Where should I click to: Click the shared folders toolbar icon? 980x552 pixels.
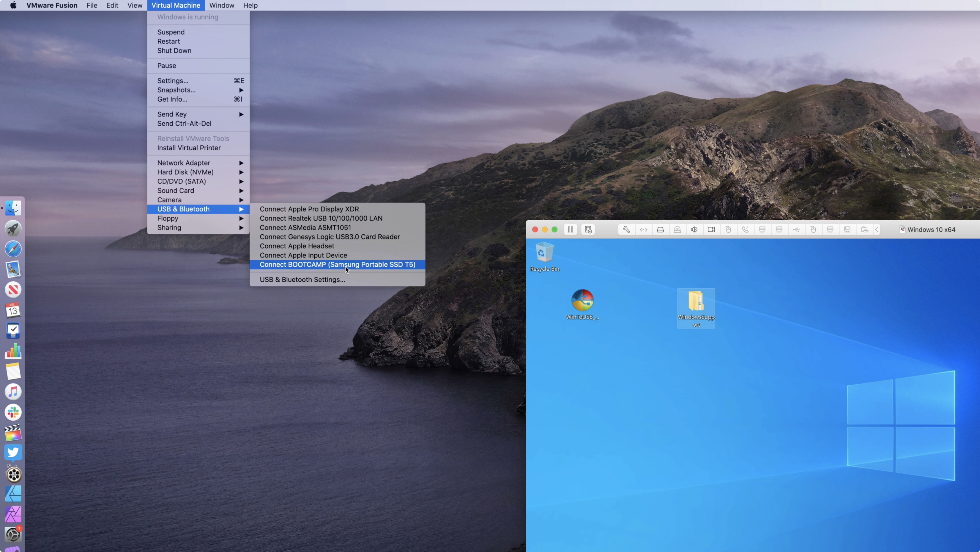864,229
